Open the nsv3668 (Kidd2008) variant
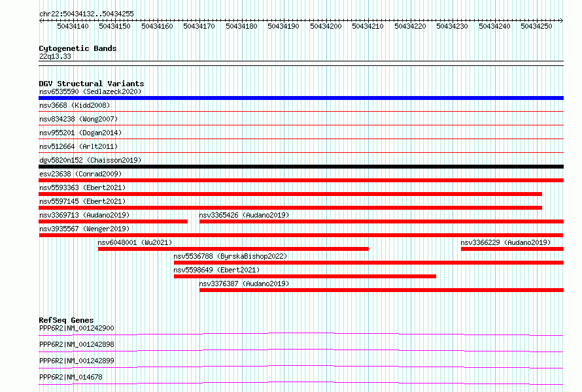 (x=75, y=105)
